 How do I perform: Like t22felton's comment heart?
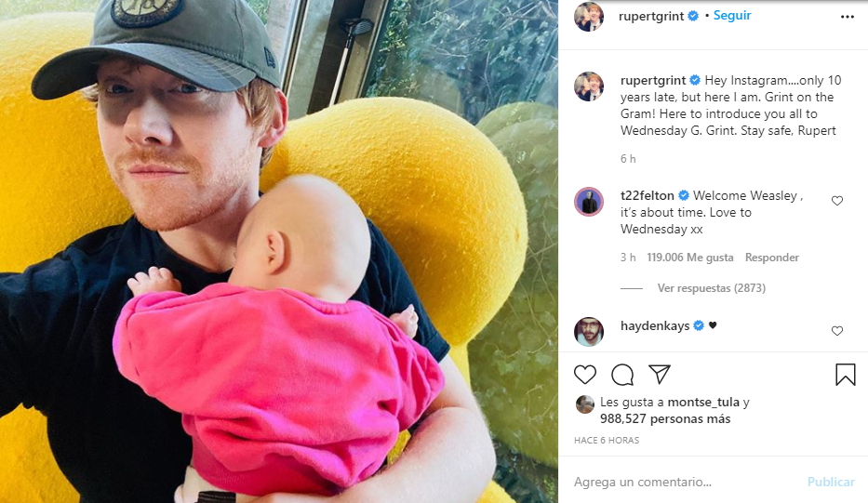837,201
